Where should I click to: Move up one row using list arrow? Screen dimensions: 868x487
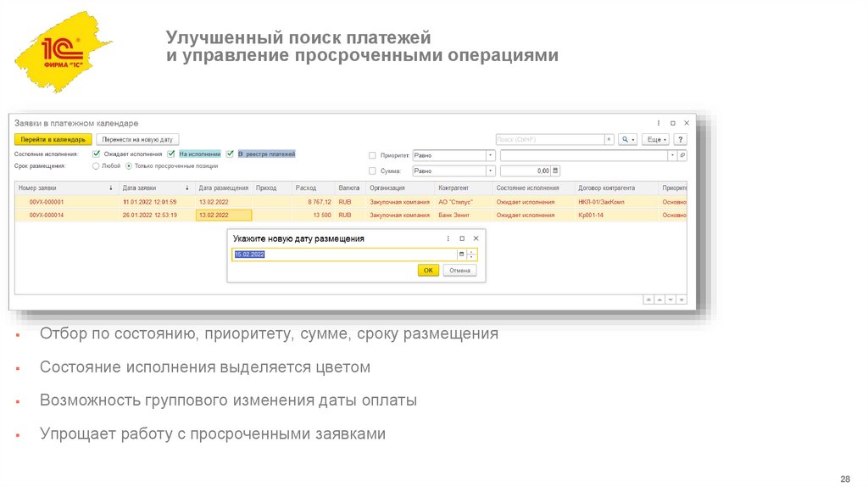(x=659, y=299)
